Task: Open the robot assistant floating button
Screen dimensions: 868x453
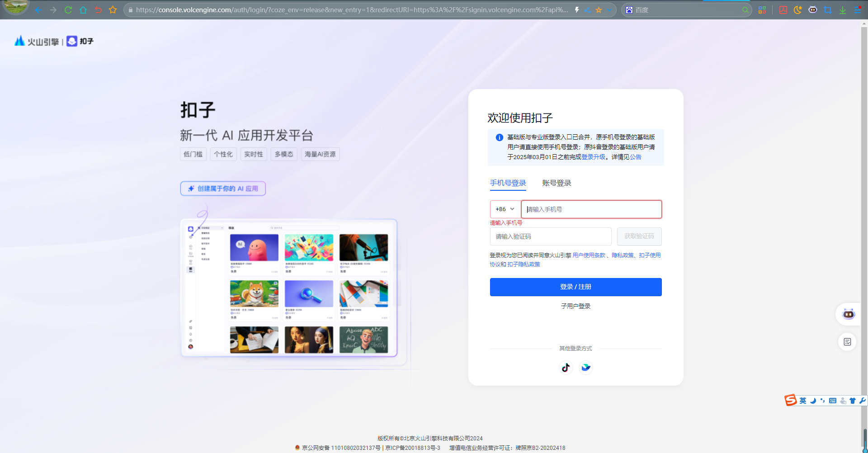Action: [848, 314]
